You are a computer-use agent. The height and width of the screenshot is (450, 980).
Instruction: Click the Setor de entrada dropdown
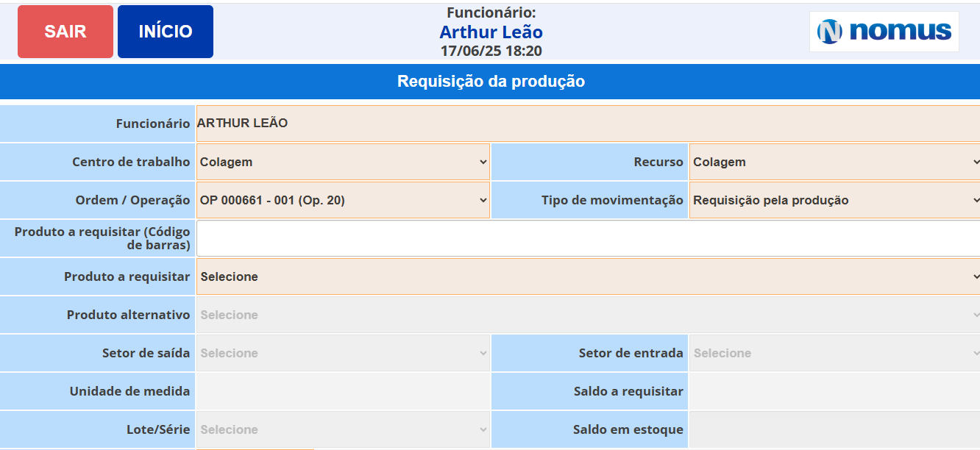point(834,353)
